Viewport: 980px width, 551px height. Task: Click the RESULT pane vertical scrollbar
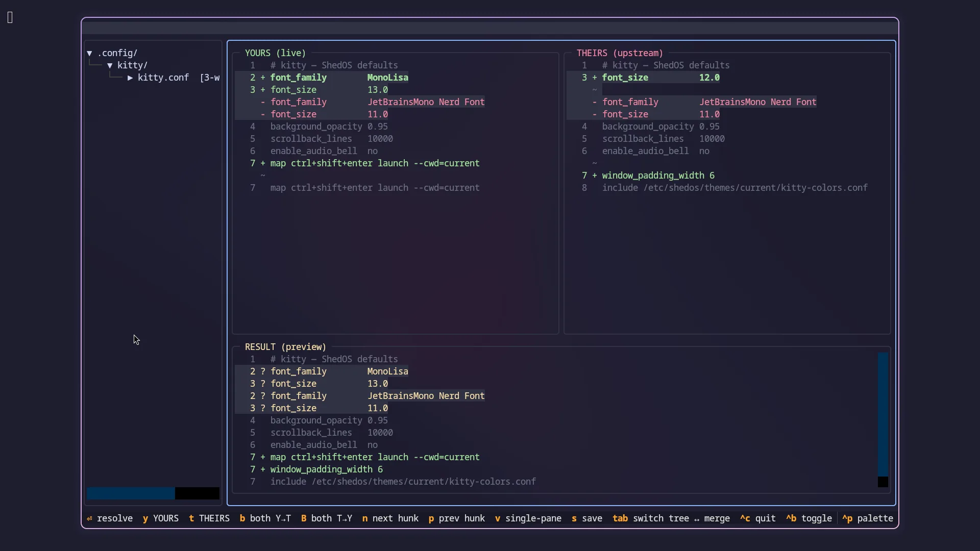pos(883,420)
